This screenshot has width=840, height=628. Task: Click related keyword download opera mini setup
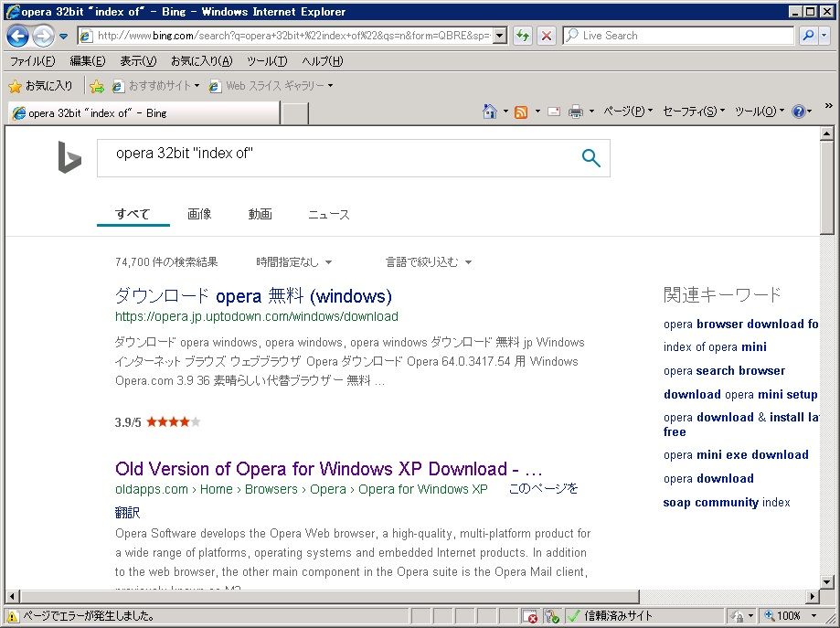tap(740, 394)
